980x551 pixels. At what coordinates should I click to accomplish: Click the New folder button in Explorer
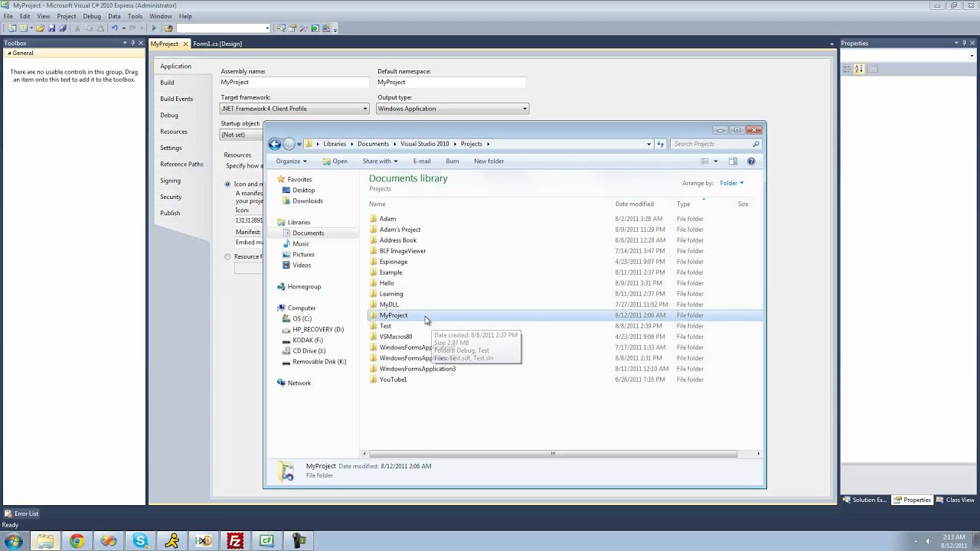(488, 161)
